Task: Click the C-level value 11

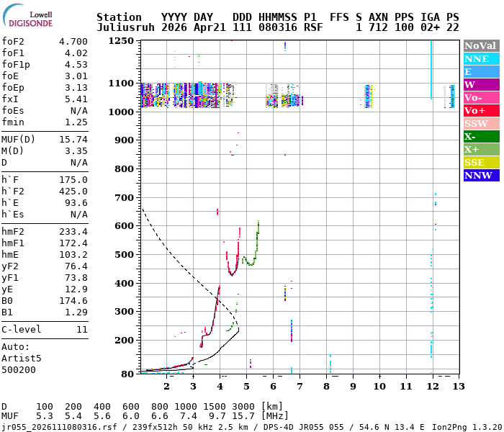Action: (x=81, y=330)
